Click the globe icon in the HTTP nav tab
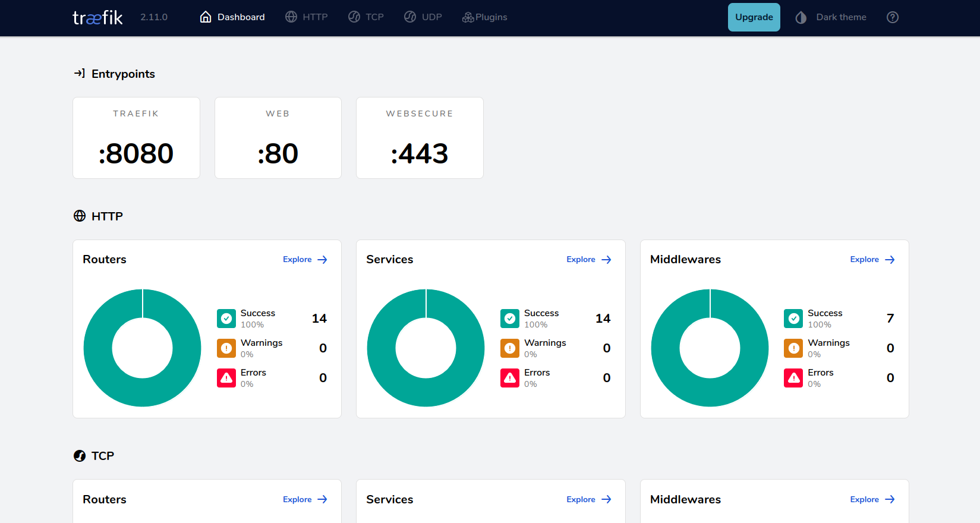 291,17
